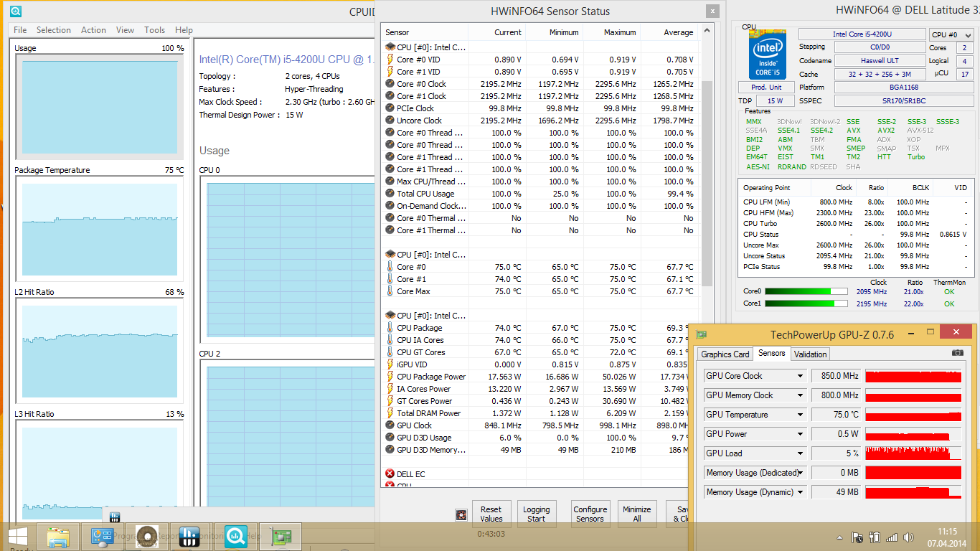The image size is (980, 551).
Task: Click the fan icon beside Reset Values
Action: click(x=461, y=514)
